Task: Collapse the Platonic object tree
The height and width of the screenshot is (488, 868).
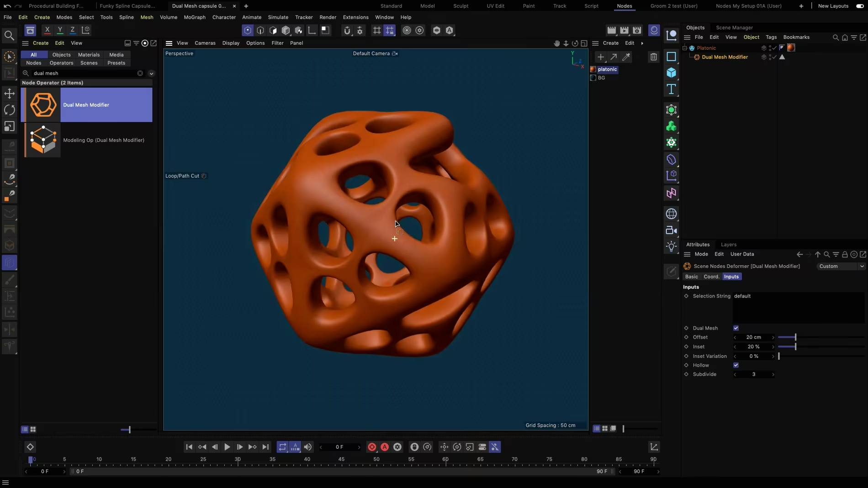Action: (685, 48)
